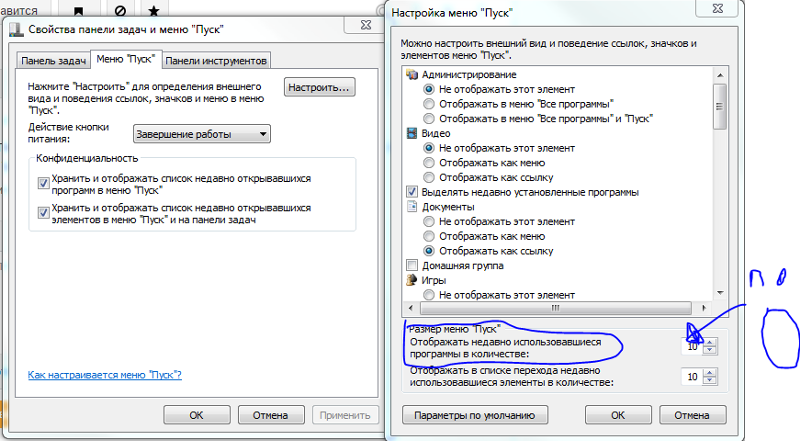
Task: Click the settings list scrollbar up arrow
Action: [x=718, y=75]
